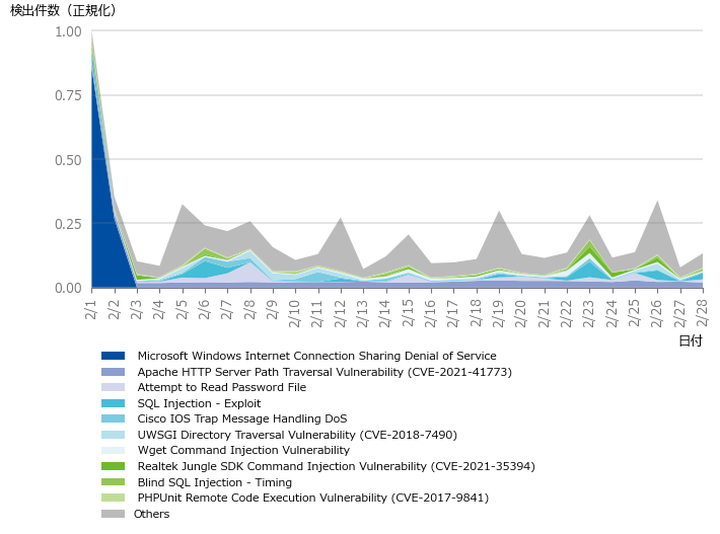Viewport: 720px width, 534px height.
Task: Click the 日付 x-axis title
Action: pyautogui.click(x=690, y=340)
